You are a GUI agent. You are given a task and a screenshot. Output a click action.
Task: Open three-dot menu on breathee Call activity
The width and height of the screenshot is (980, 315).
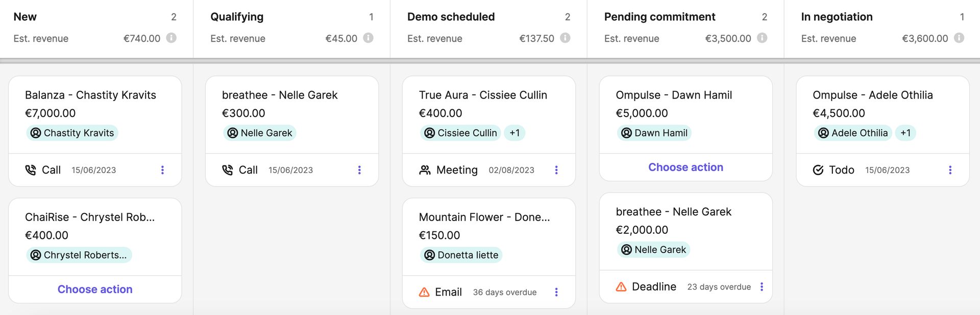359,170
